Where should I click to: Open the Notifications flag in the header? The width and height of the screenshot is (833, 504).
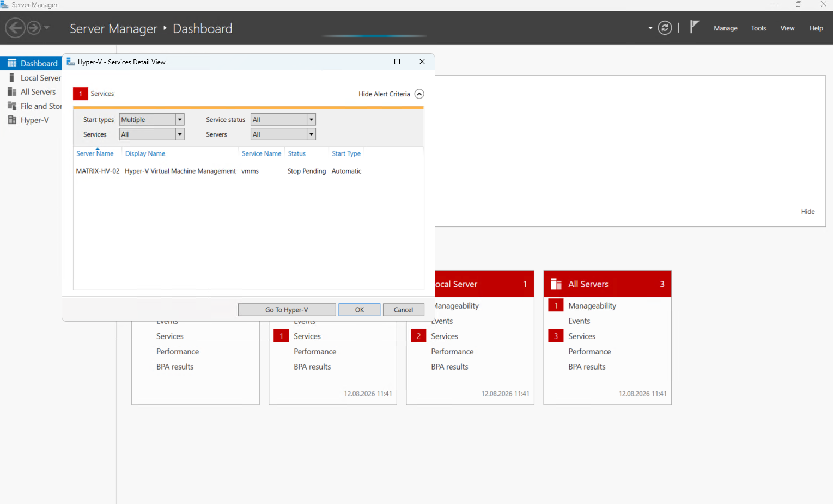click(694, 27)
